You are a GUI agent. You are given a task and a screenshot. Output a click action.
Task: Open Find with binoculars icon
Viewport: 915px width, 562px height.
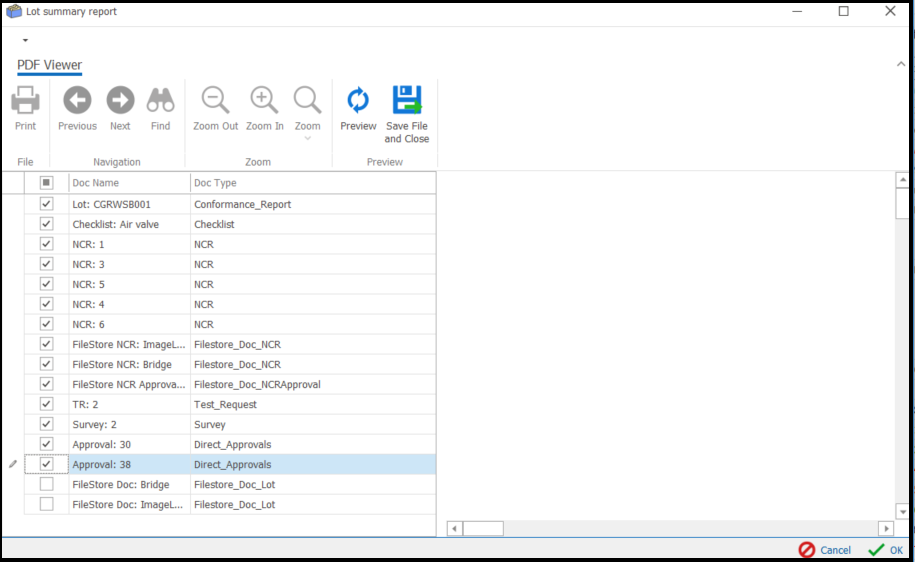[160, 101]
